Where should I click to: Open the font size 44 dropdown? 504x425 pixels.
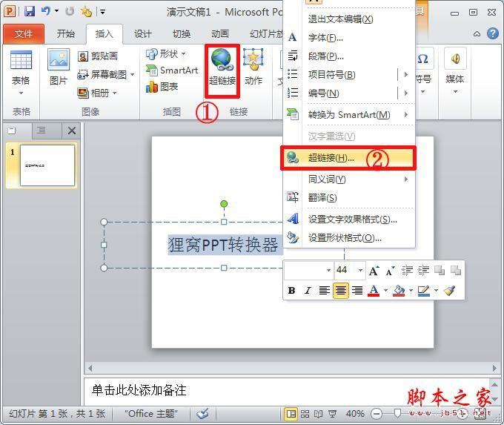(361, 270)
